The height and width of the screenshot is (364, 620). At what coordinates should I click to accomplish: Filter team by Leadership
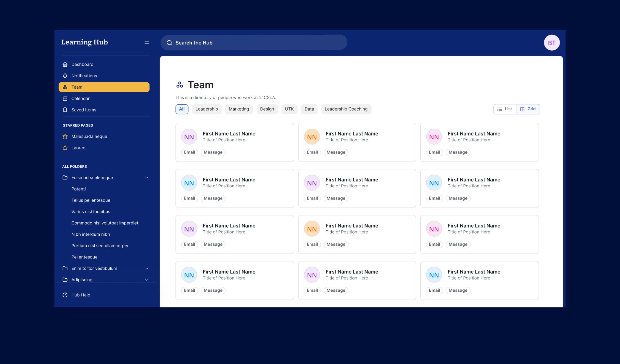pyautogui.click(x=207, y=109)
